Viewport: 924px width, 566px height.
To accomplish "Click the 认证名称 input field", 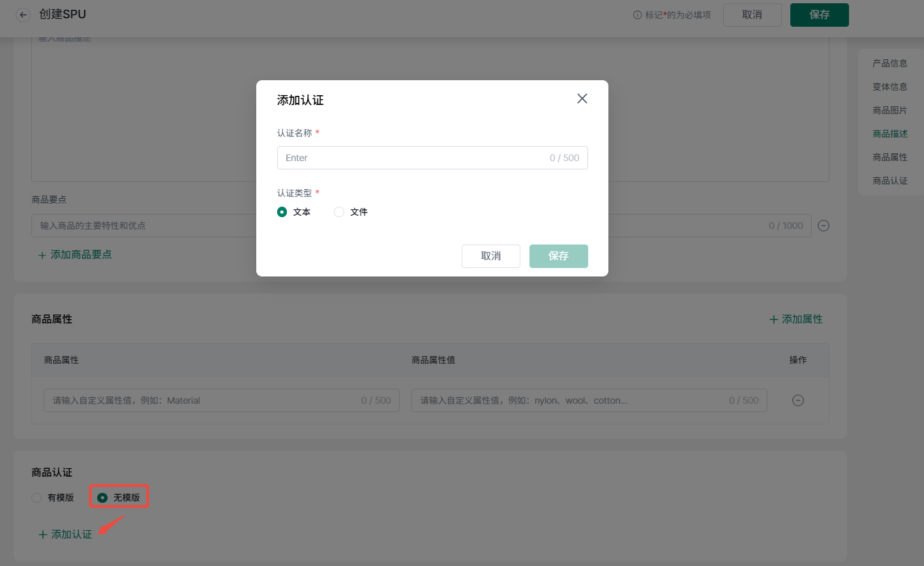I will click(432, 158).
